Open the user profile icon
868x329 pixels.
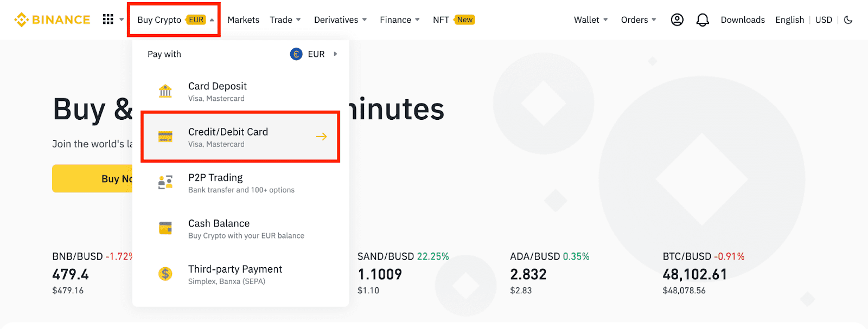[x=677, y=20]
